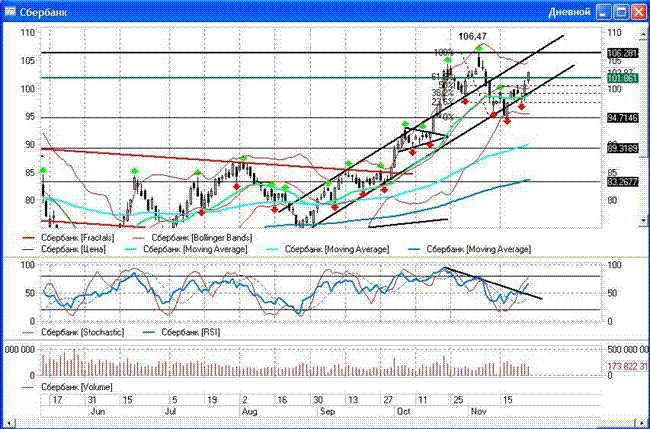Select the Сбербанк [Bollinger Bands] legend entry
650x429 pixels.
point(192,238)
